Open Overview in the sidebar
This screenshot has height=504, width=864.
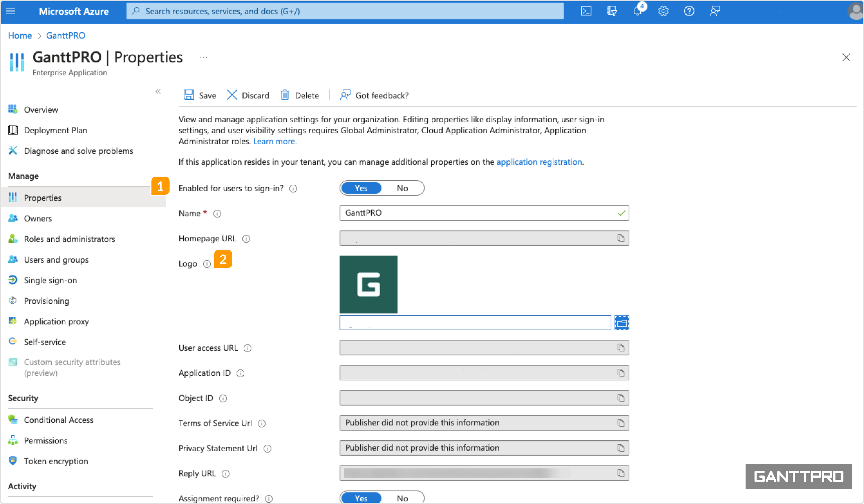pyautogui.click(x=41, y=110)
